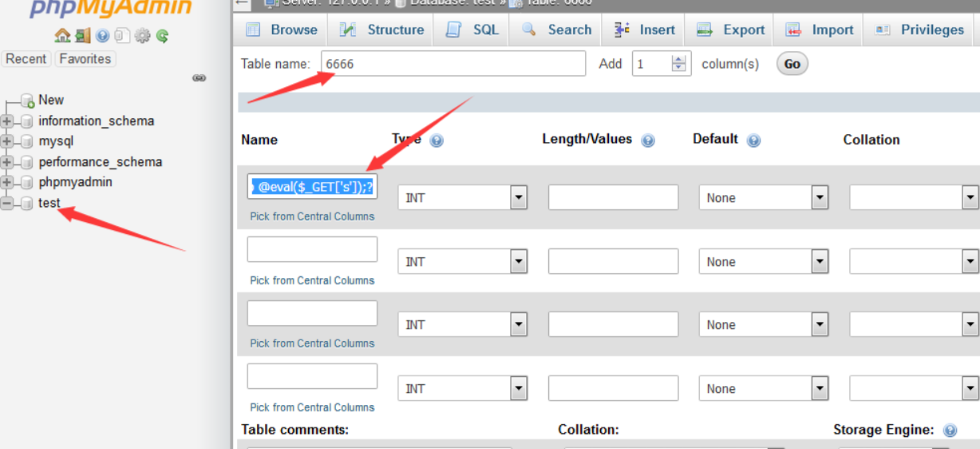980x449 pixels.
Task: Open the test database link
Action: pyautogui.click(x=49, y=202)
